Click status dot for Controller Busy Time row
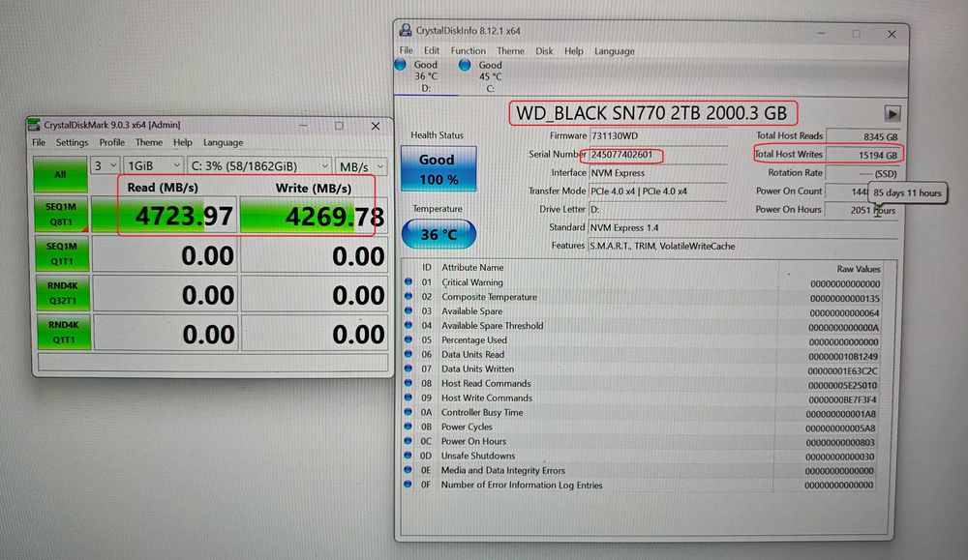This screenshot has width=968, height=560. (408, 412)
